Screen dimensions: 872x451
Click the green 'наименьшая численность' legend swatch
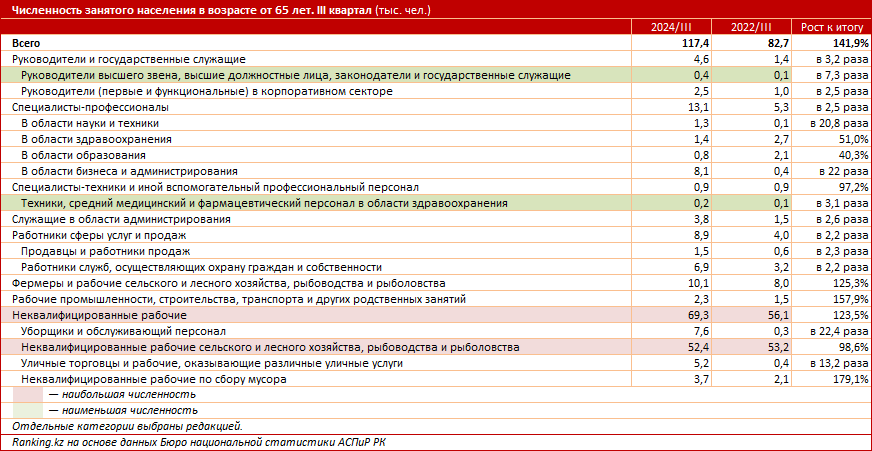point(28,411)
